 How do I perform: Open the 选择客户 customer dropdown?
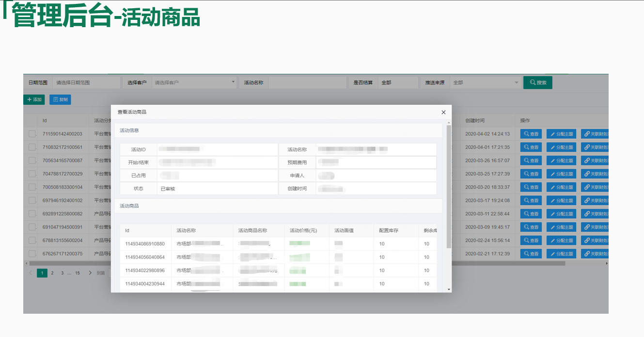click(x=194, y=82)
